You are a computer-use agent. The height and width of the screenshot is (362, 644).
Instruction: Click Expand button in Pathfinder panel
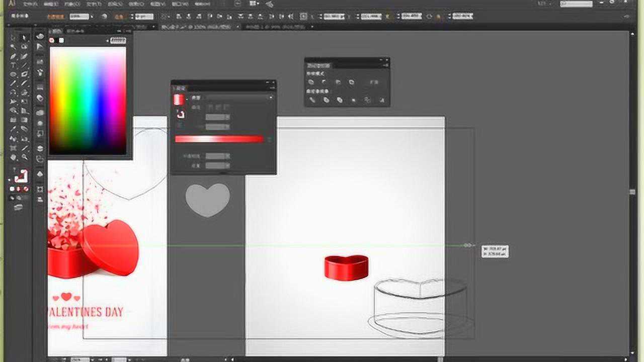click(374, 82)
